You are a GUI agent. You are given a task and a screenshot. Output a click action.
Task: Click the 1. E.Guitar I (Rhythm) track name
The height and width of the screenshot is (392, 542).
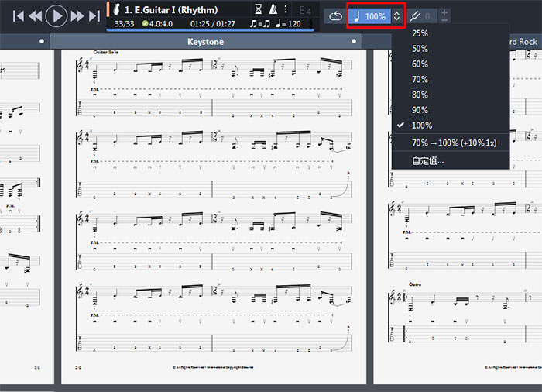pyautogui.click(x=170, y=10)
